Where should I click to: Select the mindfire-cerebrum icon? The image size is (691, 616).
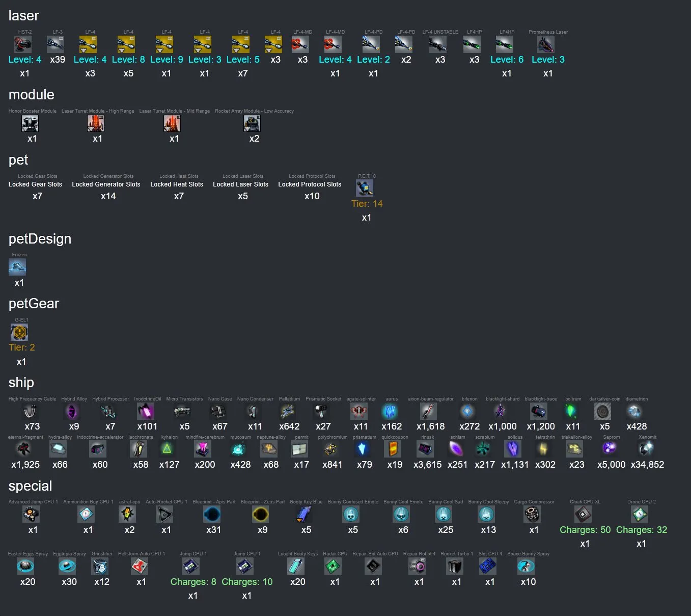tap(203, 449)
